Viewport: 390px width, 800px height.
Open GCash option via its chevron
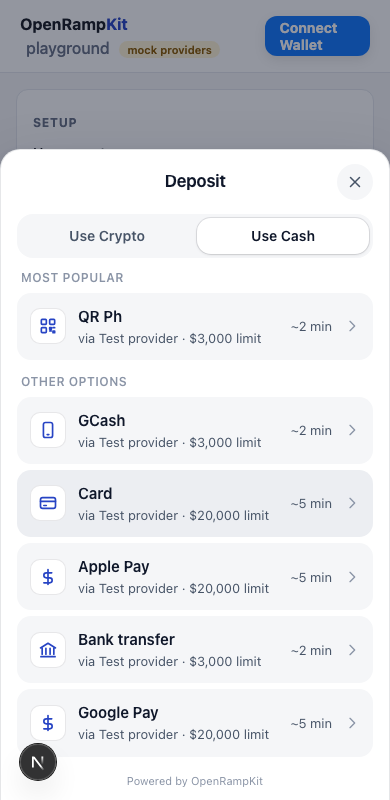coord(352,430)
